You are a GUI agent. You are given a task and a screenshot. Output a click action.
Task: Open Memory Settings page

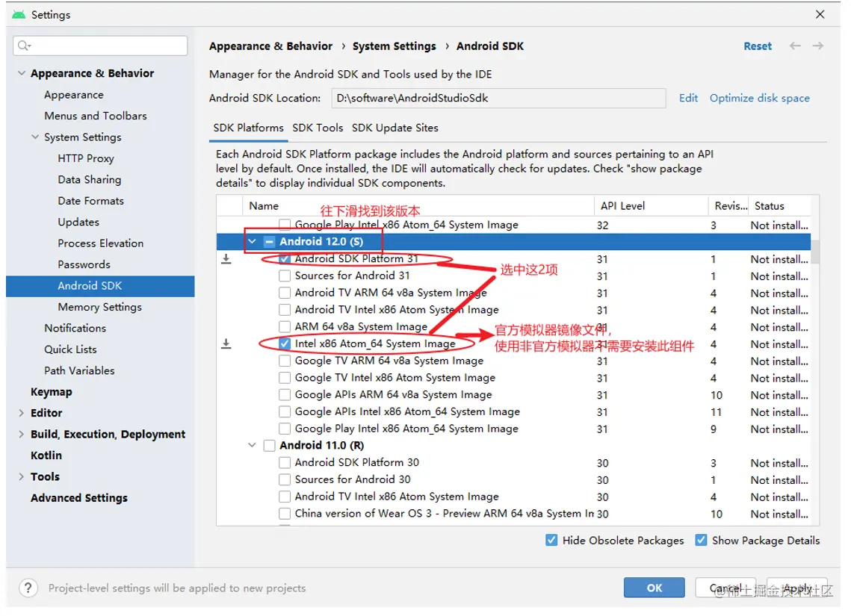click(x=99, y=307)
